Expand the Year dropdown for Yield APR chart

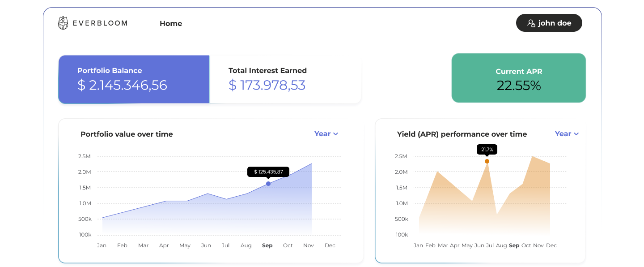567,134
